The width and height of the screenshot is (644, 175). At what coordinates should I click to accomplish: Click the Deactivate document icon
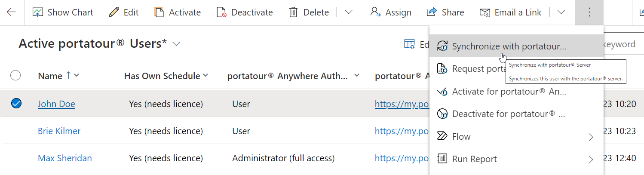[x=221, y=12]
